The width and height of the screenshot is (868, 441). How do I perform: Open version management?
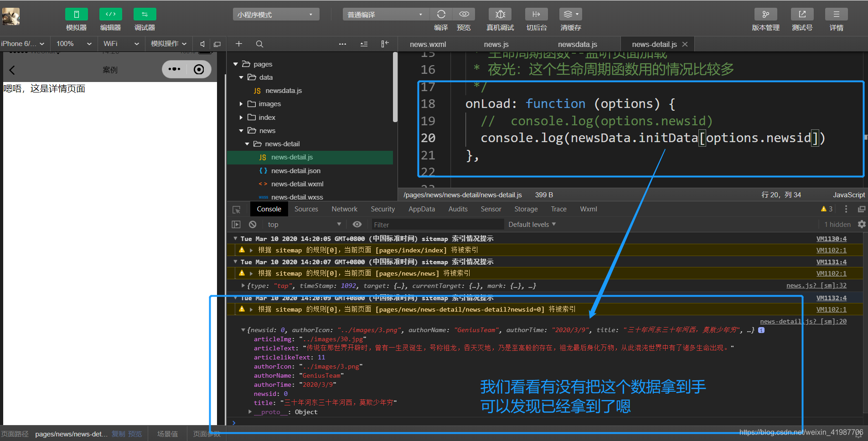(765, 14)
